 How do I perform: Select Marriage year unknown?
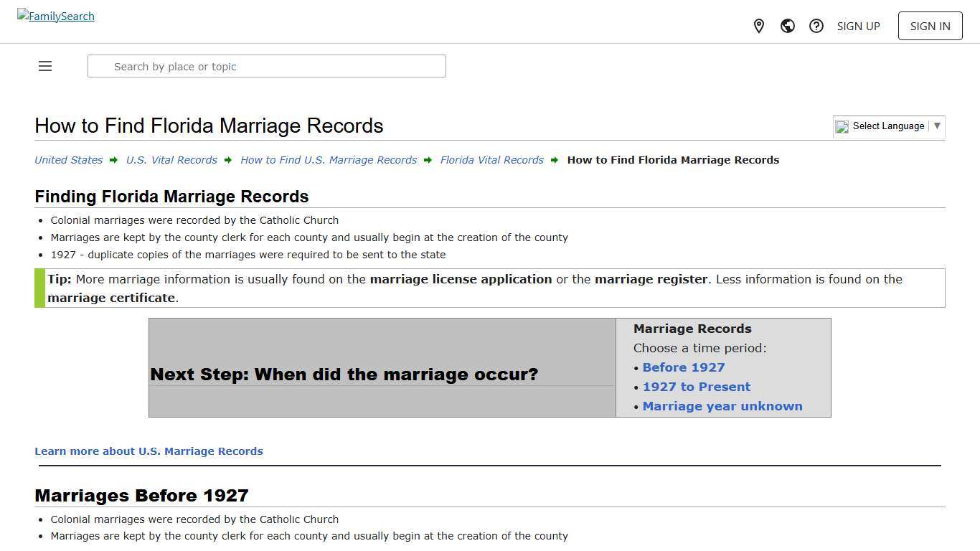coord(722,406)
